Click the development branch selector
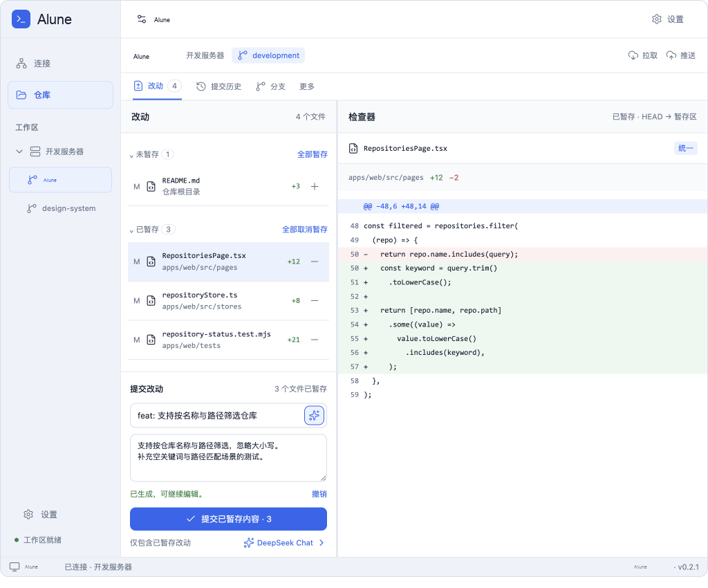Screen dimensions: 708x588 pos(269,55)
